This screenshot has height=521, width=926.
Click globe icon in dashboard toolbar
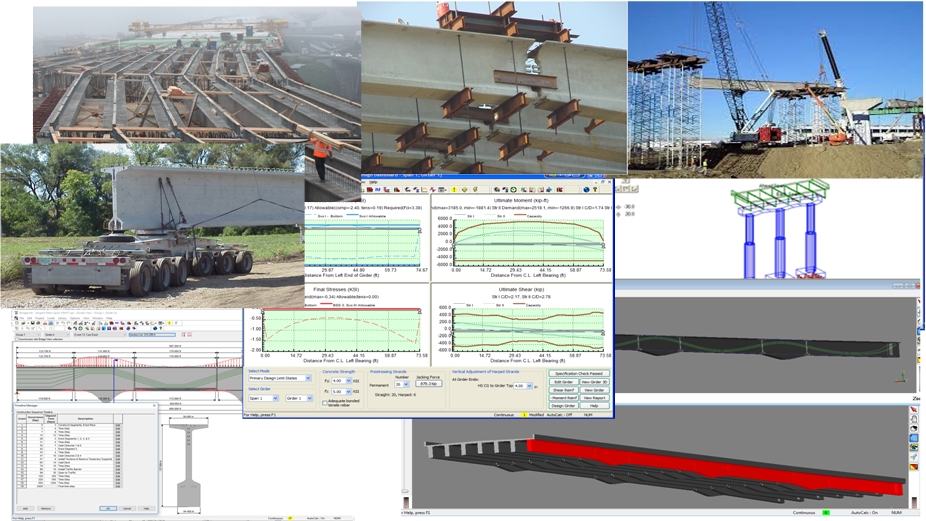586,190
